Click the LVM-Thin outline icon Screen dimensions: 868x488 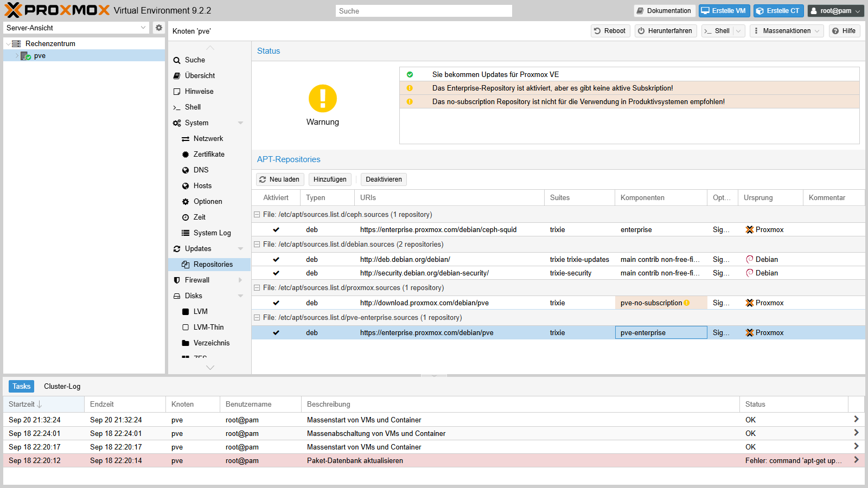[186, 328]
